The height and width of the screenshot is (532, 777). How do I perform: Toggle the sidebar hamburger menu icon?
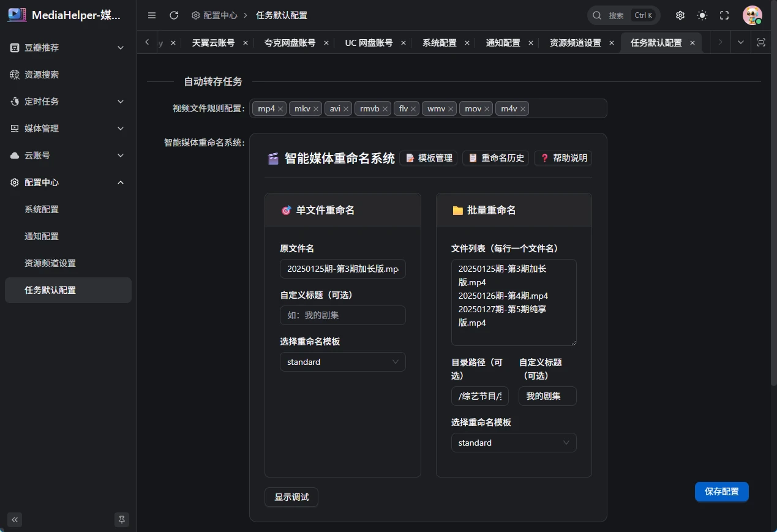point(152,15)
